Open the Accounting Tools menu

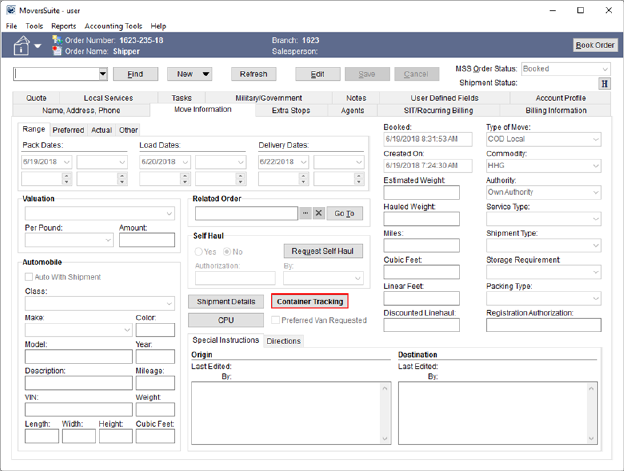[113, 26]
